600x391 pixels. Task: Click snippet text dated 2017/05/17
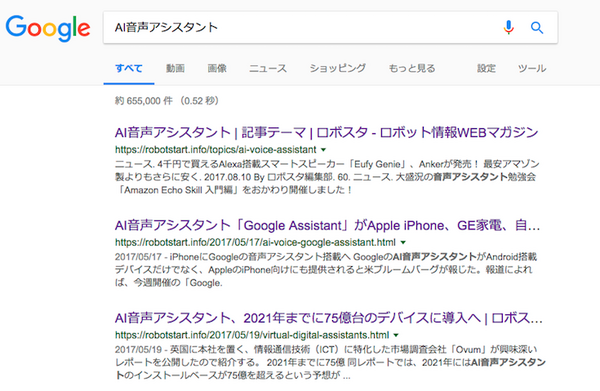coord(326,270)
